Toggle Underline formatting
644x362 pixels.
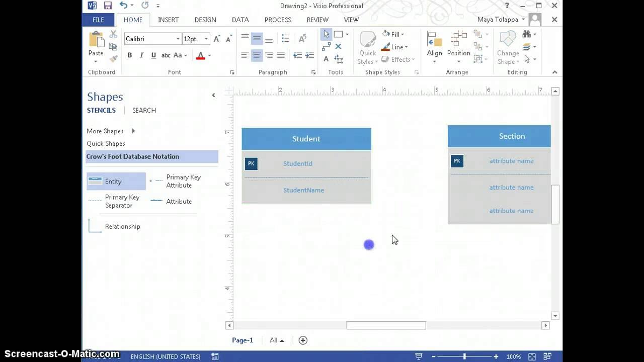point(153,55)
